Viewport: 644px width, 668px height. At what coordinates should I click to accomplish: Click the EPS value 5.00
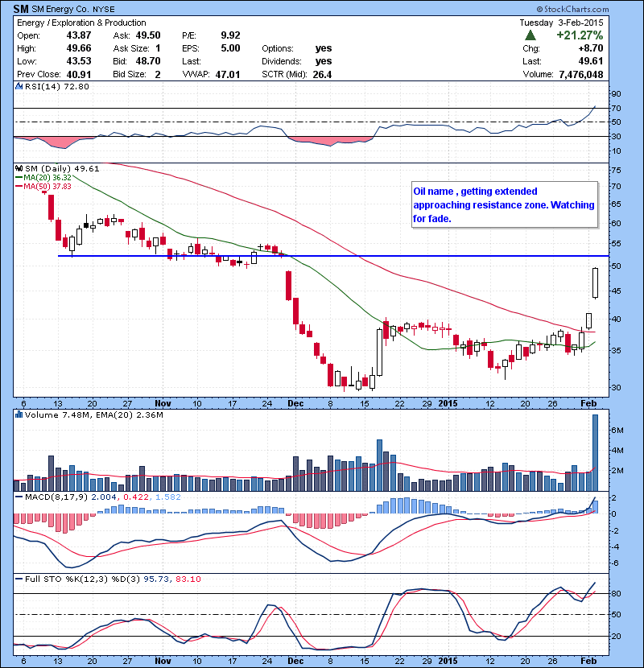(x=230, y=48)
